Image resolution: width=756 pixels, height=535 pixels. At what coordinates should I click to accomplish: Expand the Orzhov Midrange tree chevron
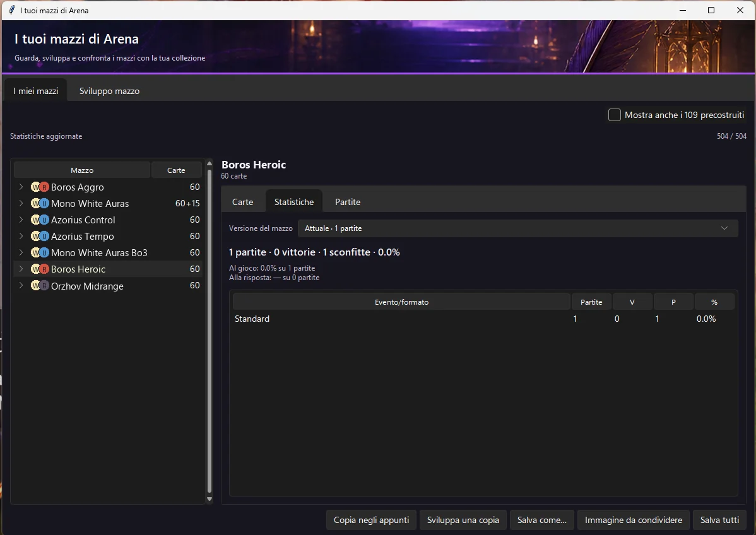(21, 285)
